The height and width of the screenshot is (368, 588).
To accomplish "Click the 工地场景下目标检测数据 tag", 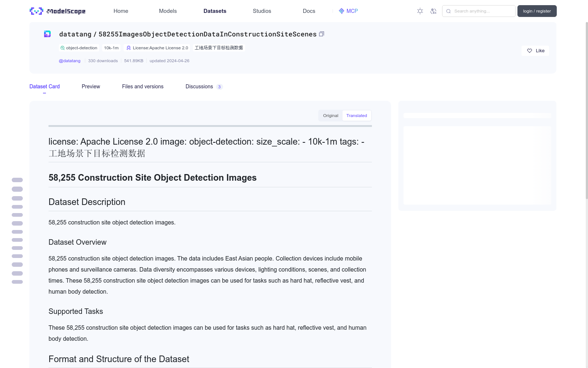I will point(219,48).
